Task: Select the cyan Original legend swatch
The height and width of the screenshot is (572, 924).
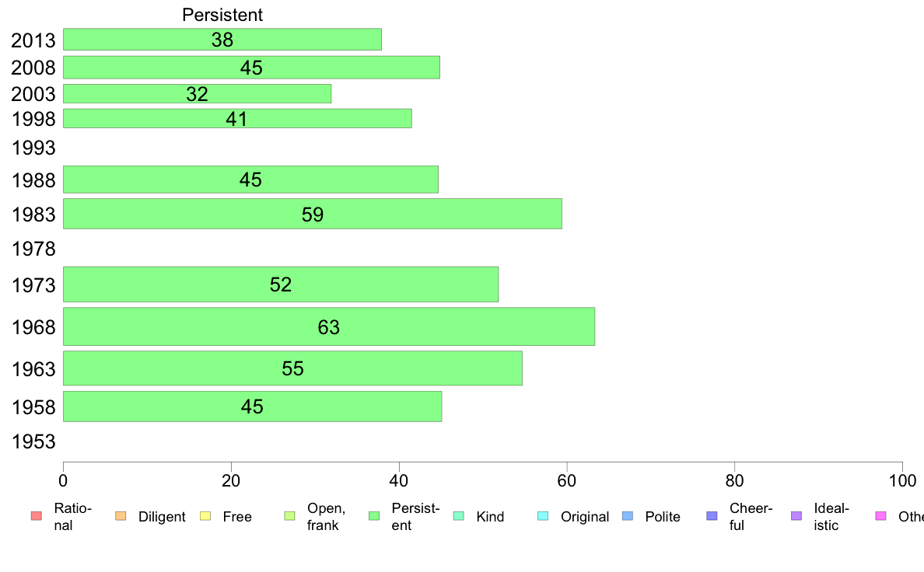Action: (543, 516)
